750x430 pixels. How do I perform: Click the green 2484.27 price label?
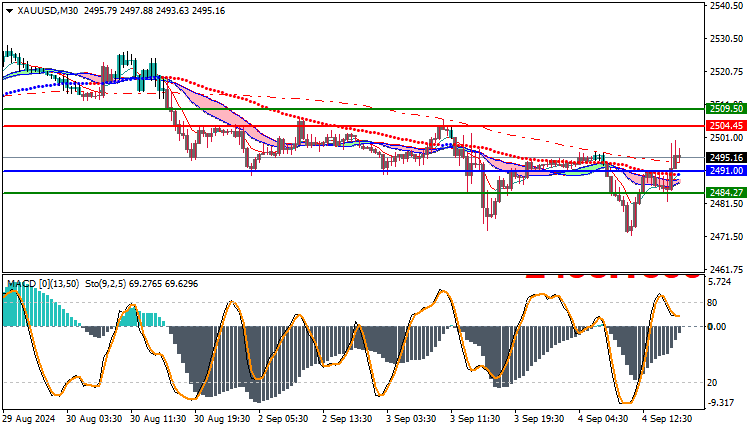pyautogui.click(x=726, y=193)
